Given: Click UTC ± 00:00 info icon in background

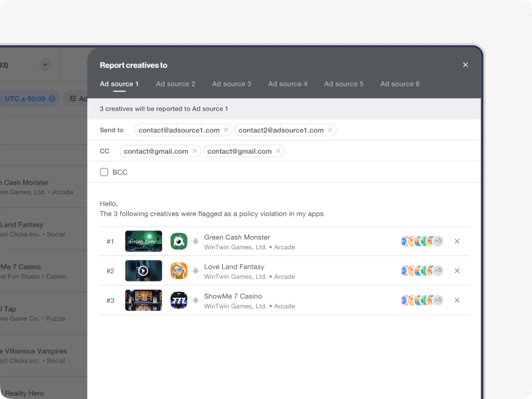Looking at the screenshot, I should (52, 99).
